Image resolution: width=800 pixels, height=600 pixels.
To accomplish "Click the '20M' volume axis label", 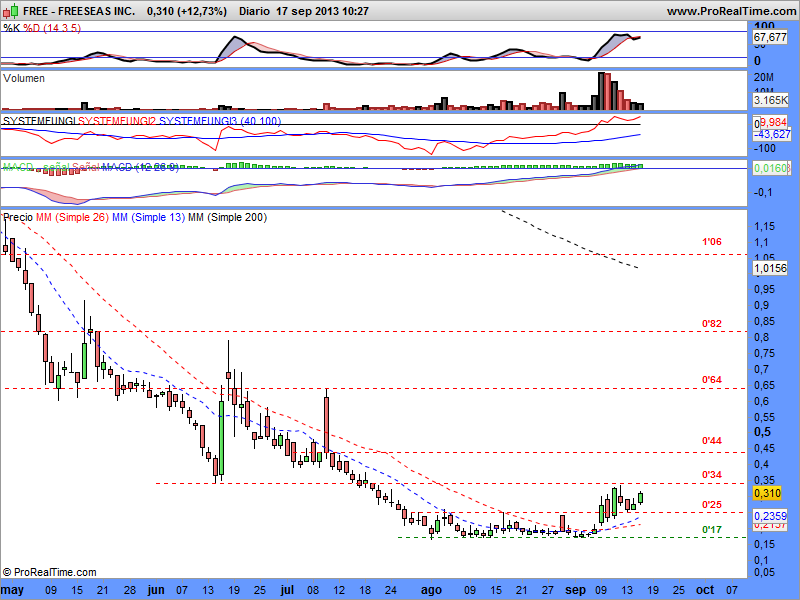I will coord(764,77).
